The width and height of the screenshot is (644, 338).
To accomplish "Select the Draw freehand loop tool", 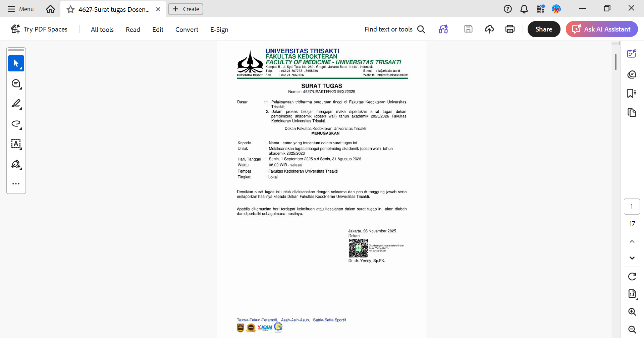I will 16,124.
